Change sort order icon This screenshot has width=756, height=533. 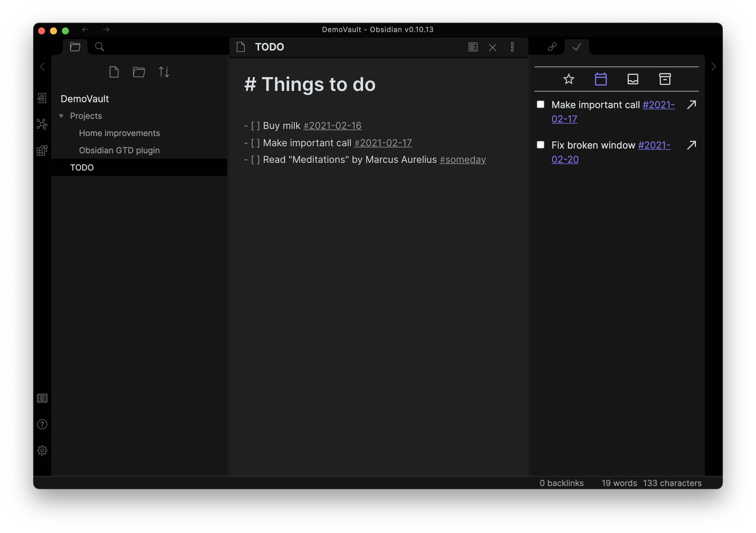pyautogui.click(x=164, y=72)
